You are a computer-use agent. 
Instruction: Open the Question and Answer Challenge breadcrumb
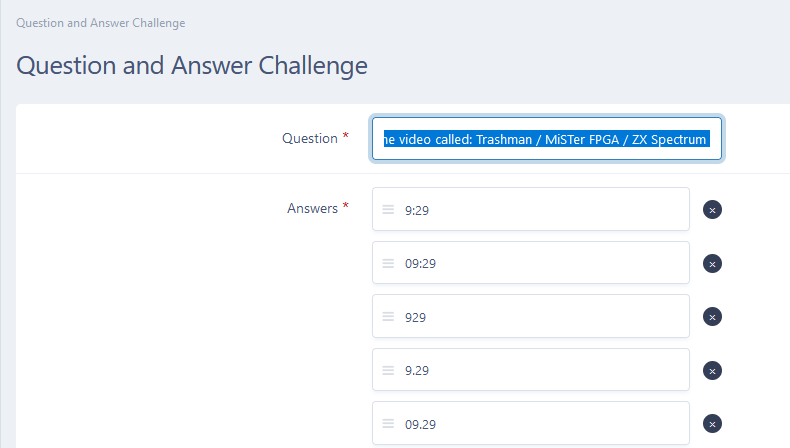101,23
